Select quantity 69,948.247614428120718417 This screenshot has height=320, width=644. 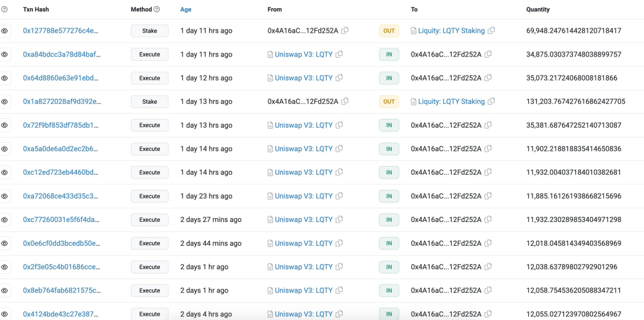574,31
